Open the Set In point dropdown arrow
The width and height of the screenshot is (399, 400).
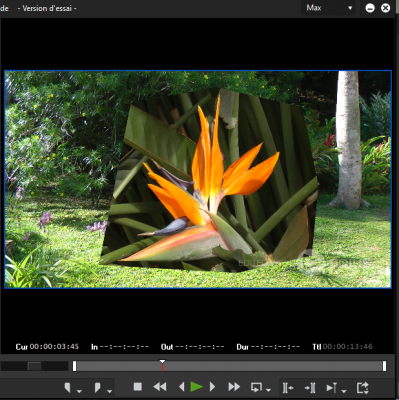click(x=79, y=391)
